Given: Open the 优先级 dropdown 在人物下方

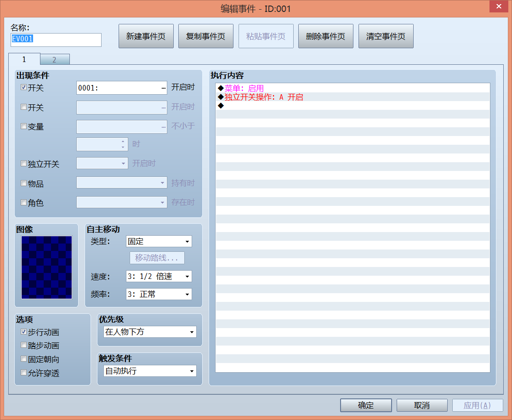Looking at the screenshot, I should [150, 332].
